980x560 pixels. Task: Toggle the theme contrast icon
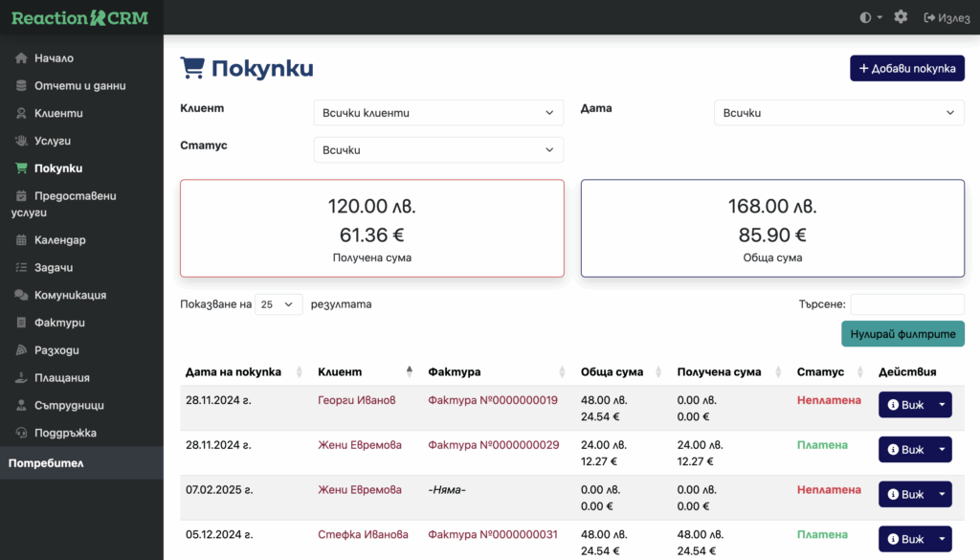coord(866,17)
